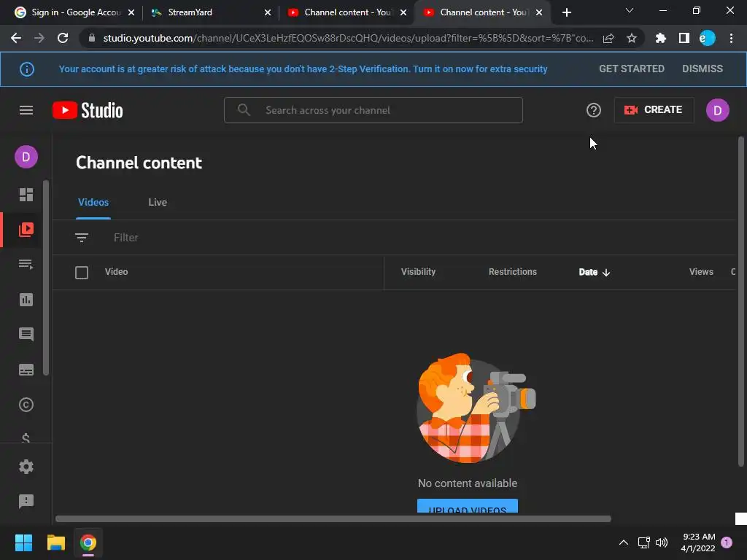Open channel avatar in left sidebar

[26, 157]
